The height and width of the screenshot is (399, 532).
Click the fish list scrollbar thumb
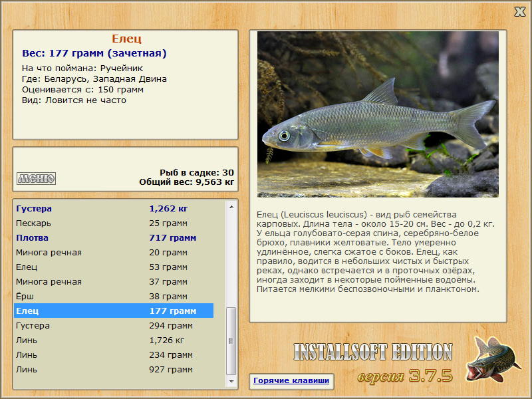(x=231, y=341)
